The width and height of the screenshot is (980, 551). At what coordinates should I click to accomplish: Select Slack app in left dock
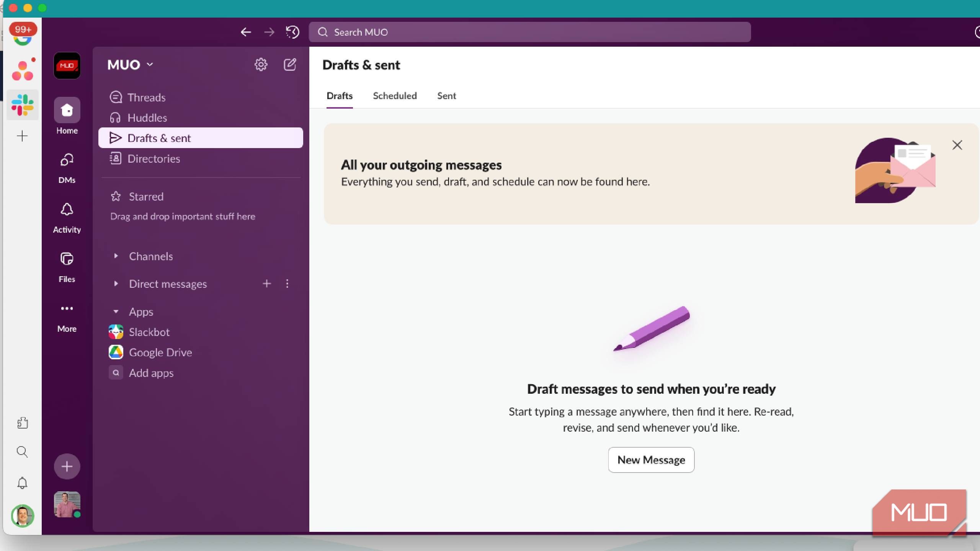(23, 105)
